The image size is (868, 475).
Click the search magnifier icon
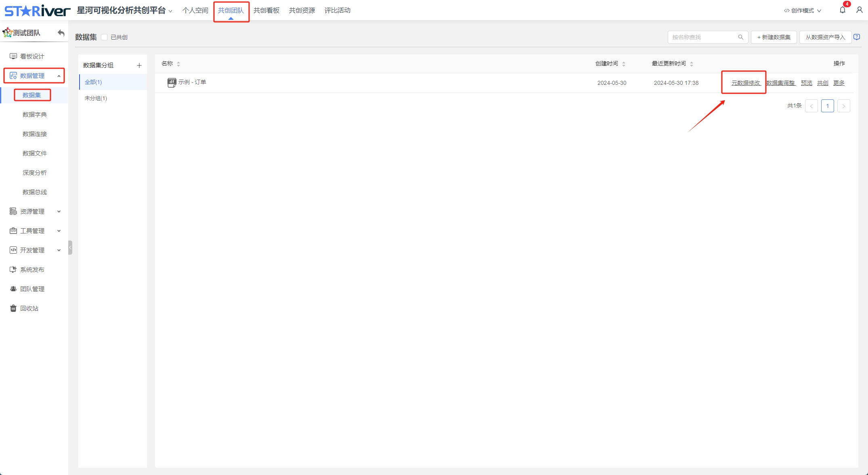pyautogui.click(x=740, y=37)
